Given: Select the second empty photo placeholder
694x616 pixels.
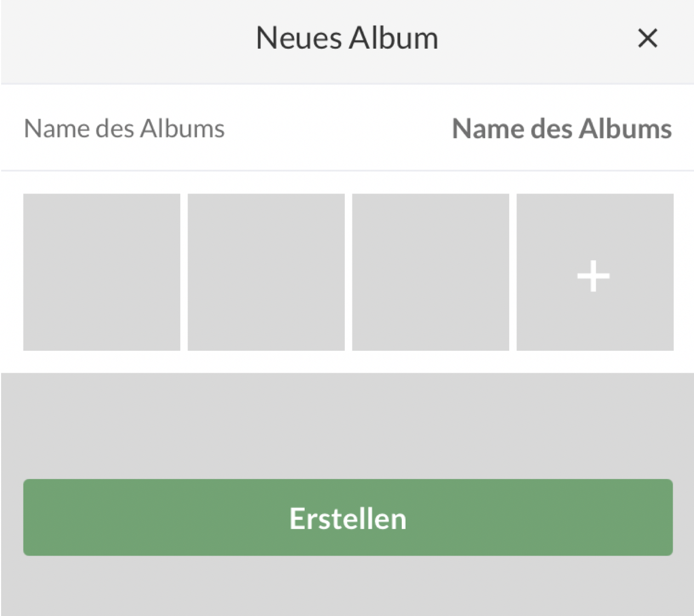Looking at the screenshot, I should [266, 272].
